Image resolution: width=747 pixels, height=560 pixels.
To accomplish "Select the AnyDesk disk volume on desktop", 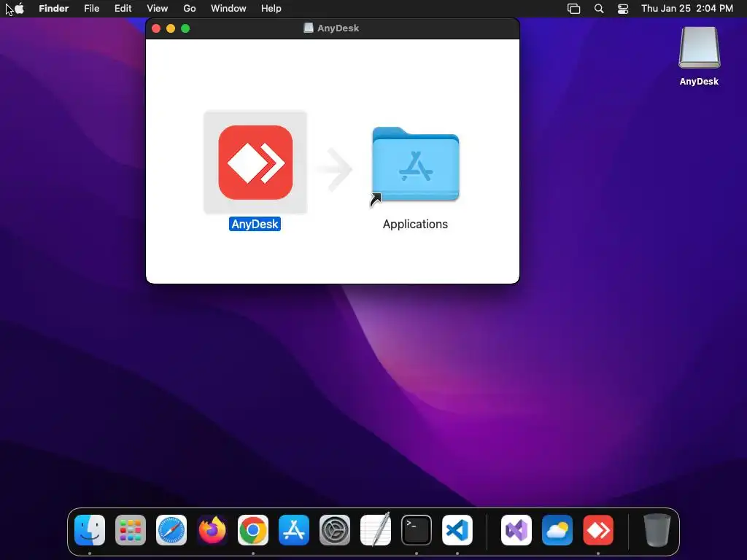I will 699,47.
